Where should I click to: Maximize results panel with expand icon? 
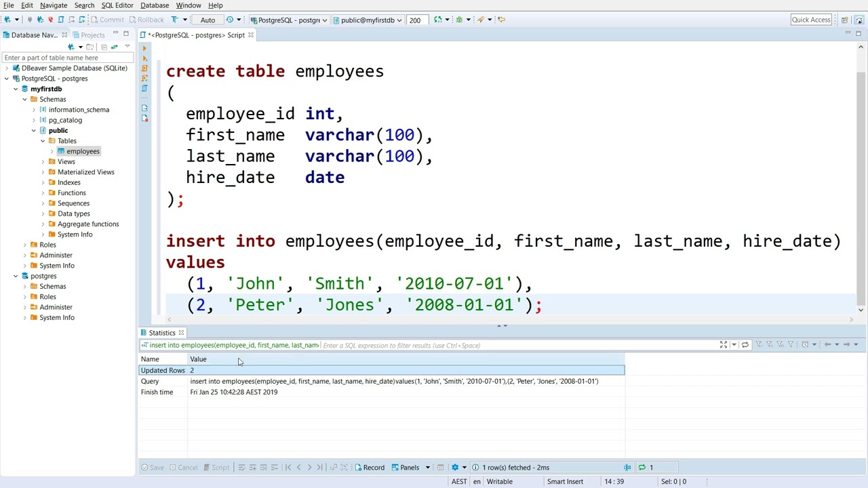coord(724,345)
